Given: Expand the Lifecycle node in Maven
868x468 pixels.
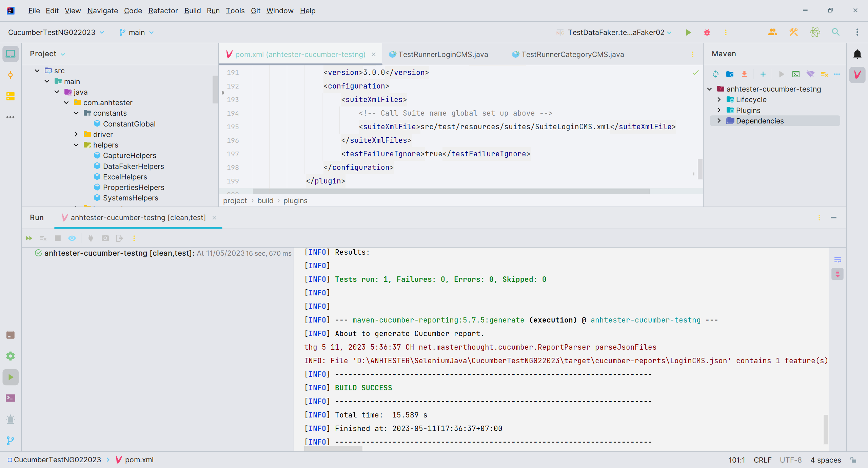Looking at the screenshot, I should [x=719, y=99].
